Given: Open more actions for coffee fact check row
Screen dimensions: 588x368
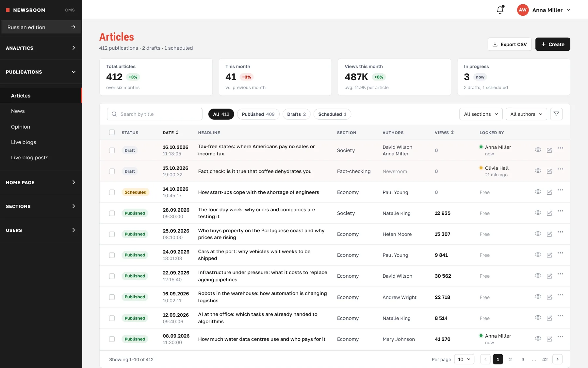Looking at the screenshot, I should 561,169.
